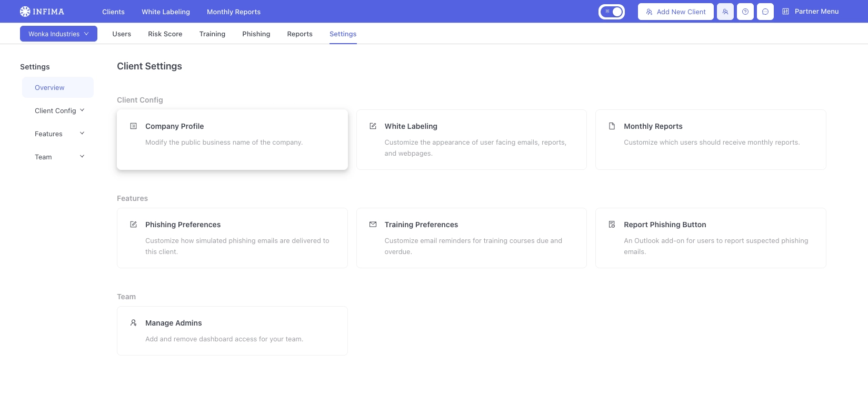868x395 pixels.
Task: Toggle the light/dark mode switch
Action: pyautogui.click(x=612, y=12)
